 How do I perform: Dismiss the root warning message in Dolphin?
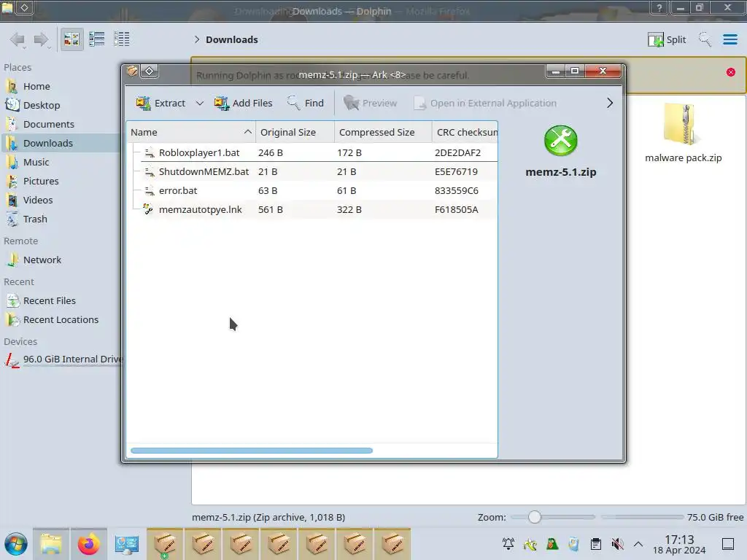(x=731, y=72)
